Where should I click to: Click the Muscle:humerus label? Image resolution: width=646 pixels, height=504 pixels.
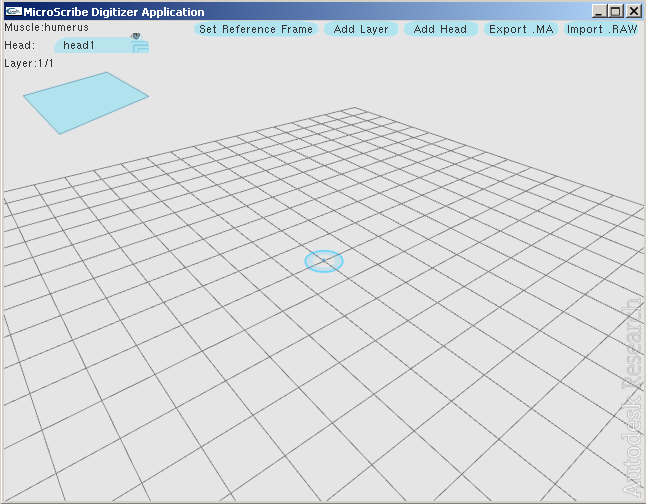47,28
